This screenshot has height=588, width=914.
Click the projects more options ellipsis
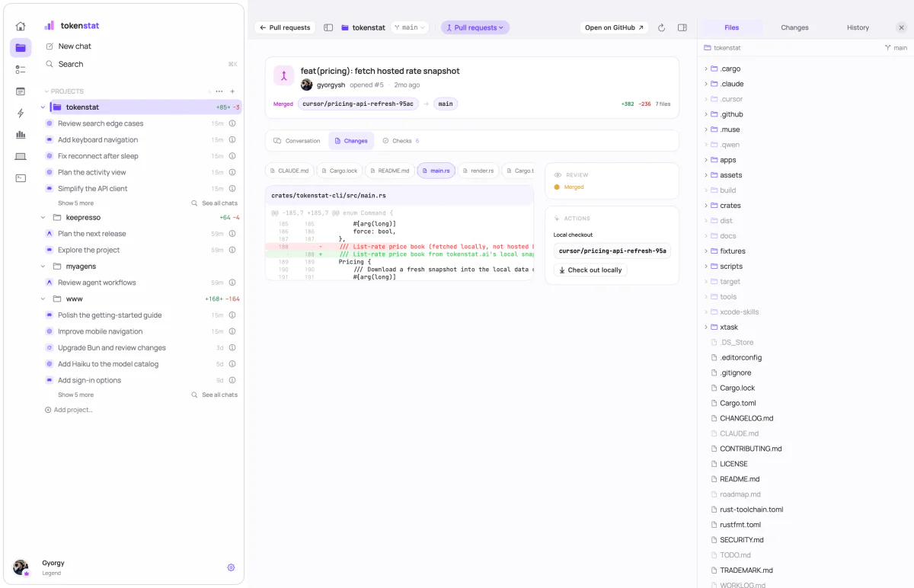pos(219,91)
